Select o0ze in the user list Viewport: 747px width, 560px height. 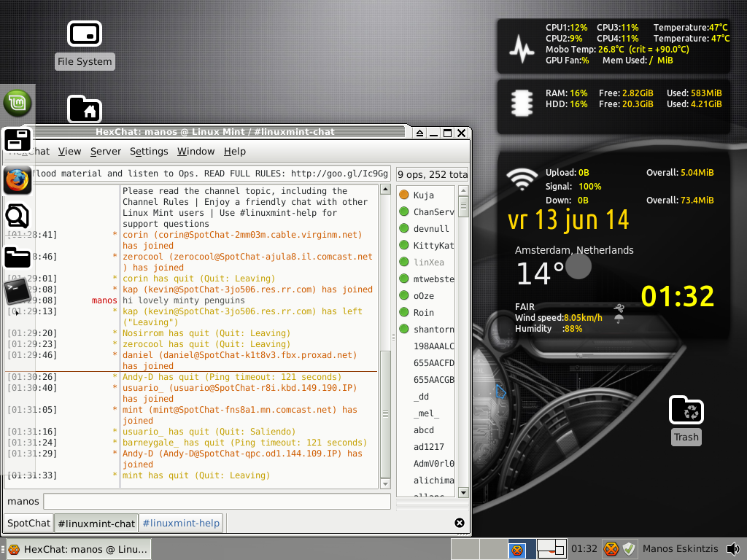tap(425, 296)
